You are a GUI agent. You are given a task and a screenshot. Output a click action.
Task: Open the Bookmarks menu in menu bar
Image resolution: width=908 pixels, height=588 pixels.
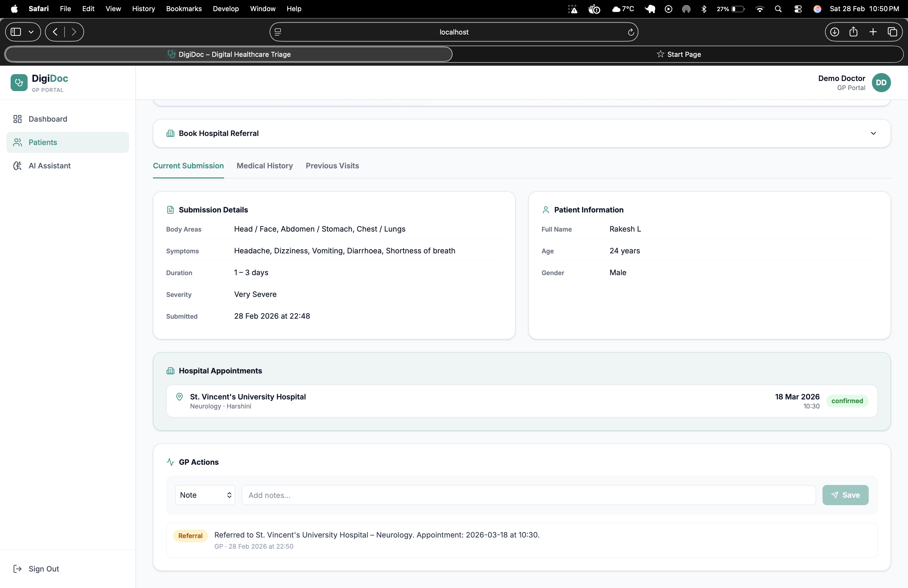point(183,8)
